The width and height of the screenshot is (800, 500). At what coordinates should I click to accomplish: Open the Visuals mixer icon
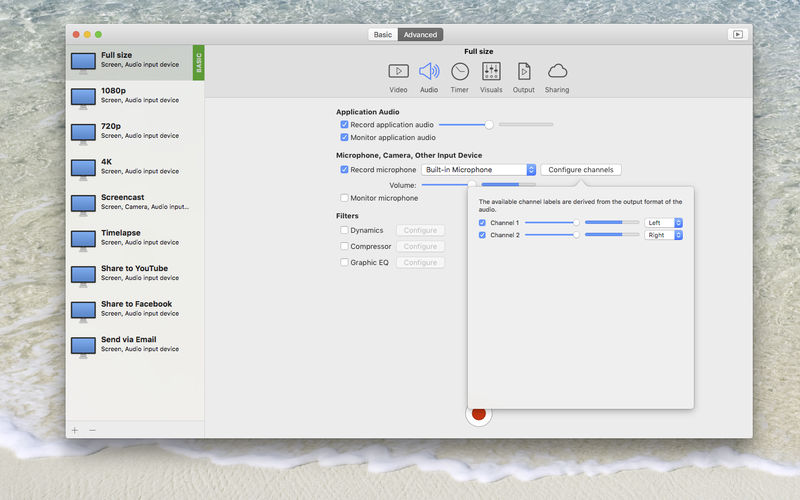(x=491, y=71)
